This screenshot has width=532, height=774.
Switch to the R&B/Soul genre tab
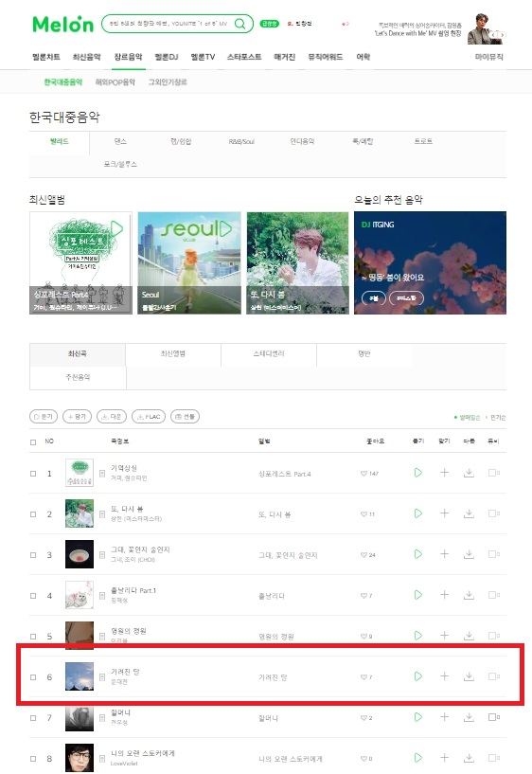point(241,142)
